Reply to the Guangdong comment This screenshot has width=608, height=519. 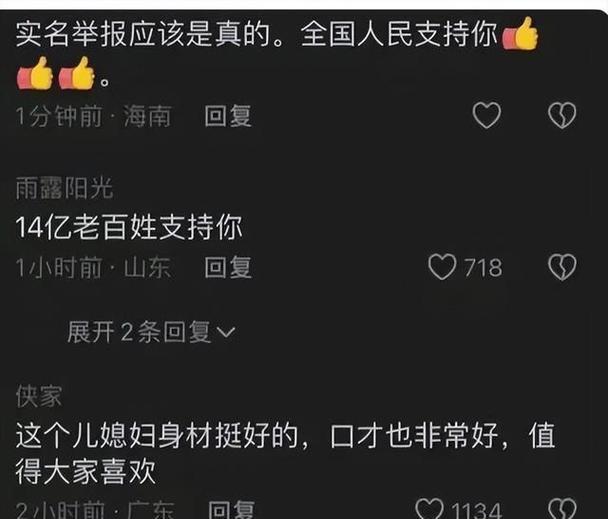click(231, 509)
